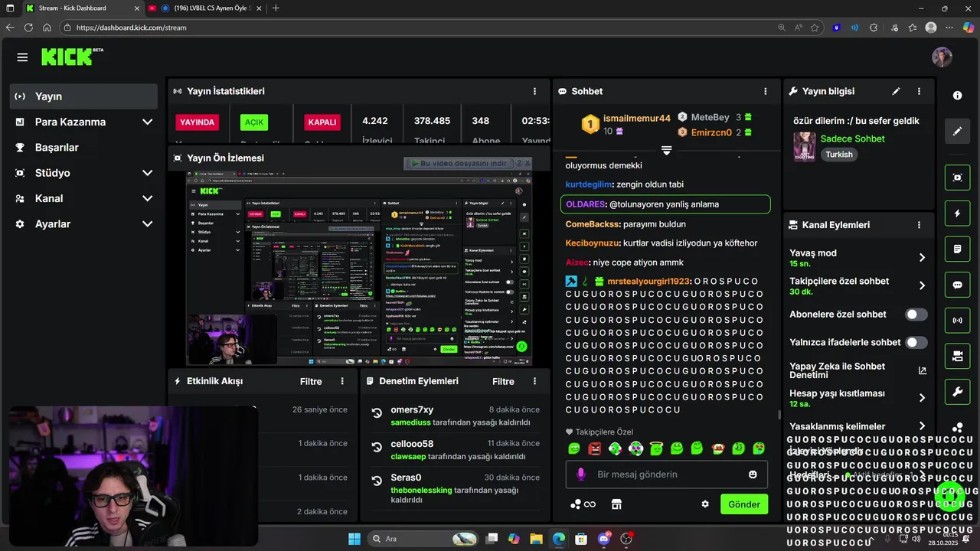
Task: Click the lightning bolt icon in right sidebar
Action: 957,214
